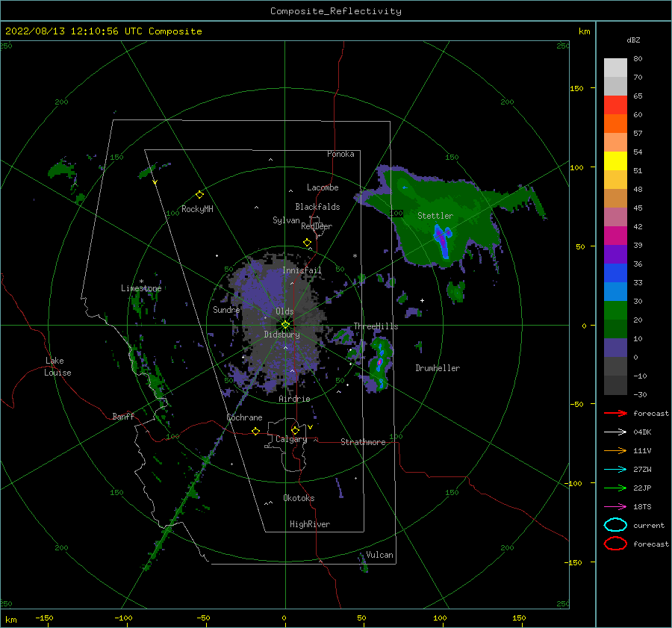Click the Blackfalds city label

tap(317, 207)
